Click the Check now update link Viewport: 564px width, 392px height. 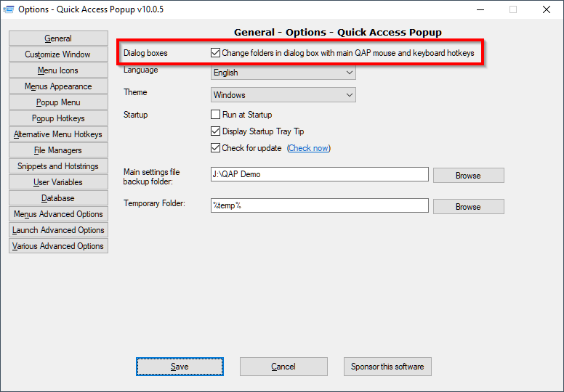[309, 148]
